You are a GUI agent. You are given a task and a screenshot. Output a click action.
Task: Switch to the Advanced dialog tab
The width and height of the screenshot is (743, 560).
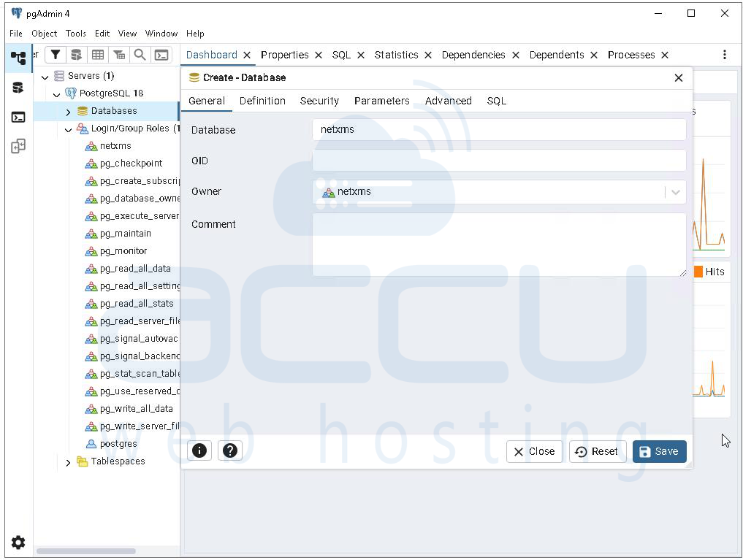pyautogui.click(x=449, y=101)
